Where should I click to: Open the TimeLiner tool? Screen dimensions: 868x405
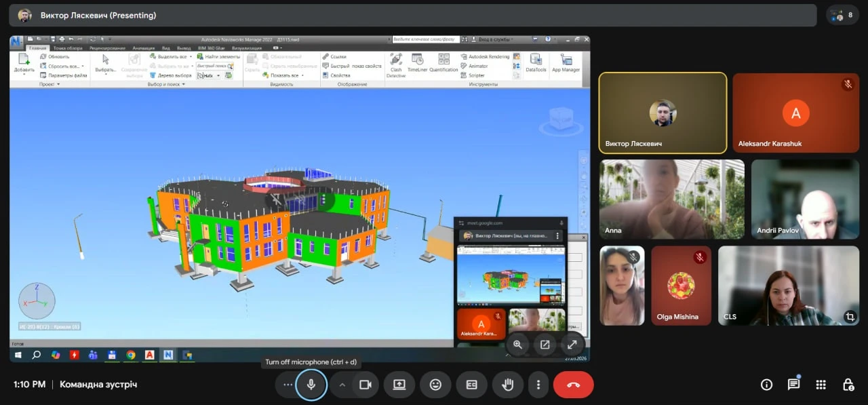(x=417, y=63)
